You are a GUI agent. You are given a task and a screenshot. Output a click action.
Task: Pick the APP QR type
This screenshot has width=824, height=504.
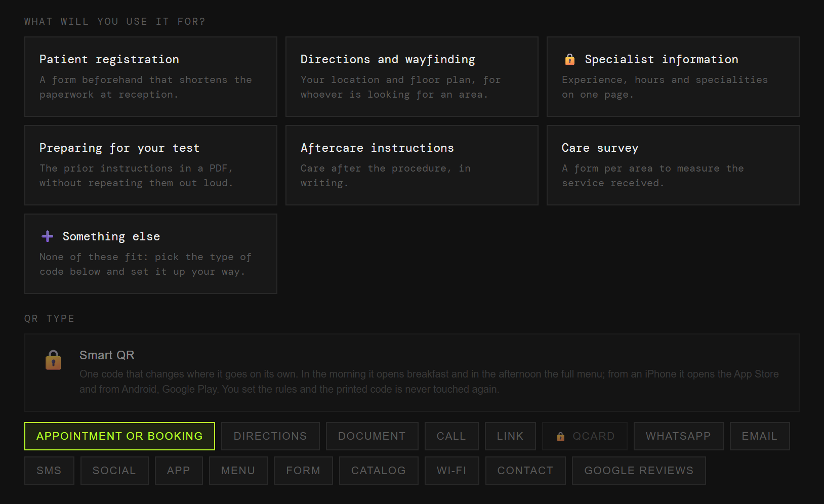coord(179,471)
